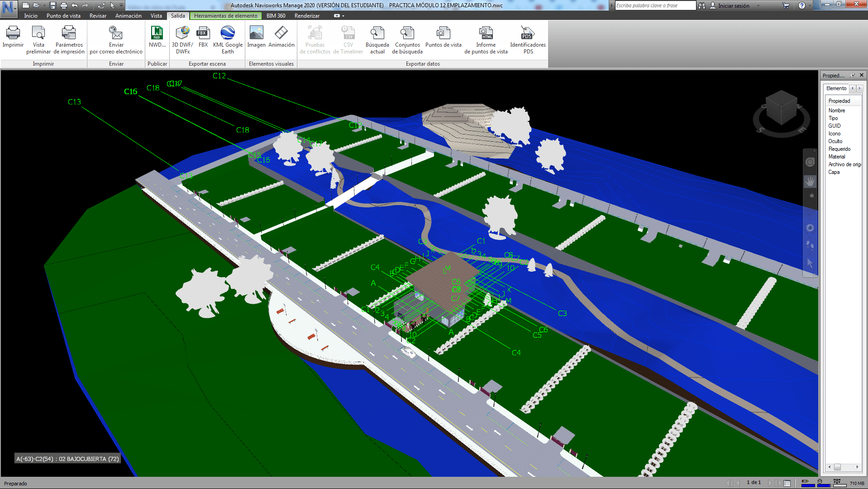Export the scene as 3D DWF/DWFx
The image size is (868, 489).
point(182,40)
